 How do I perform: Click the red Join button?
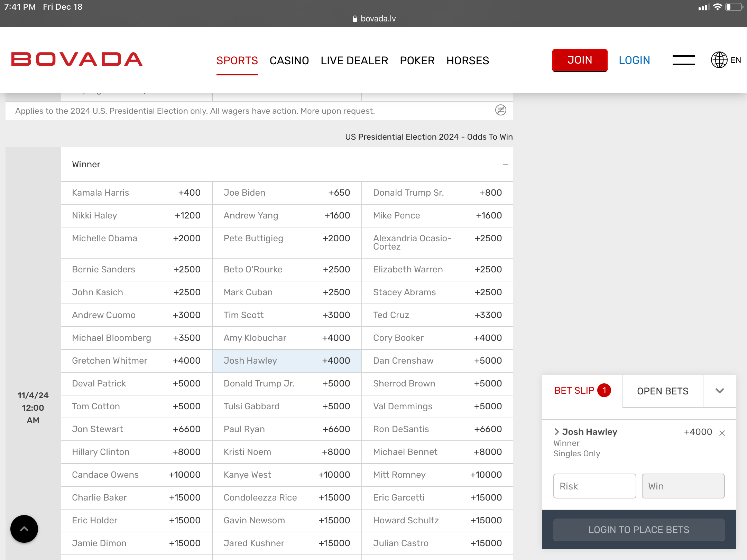[x=580, y=60]
